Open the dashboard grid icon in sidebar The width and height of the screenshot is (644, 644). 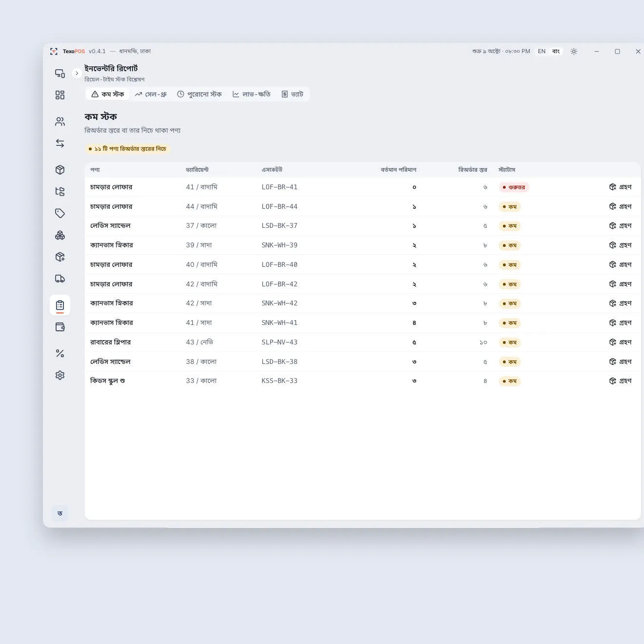(x=60, y=95)
